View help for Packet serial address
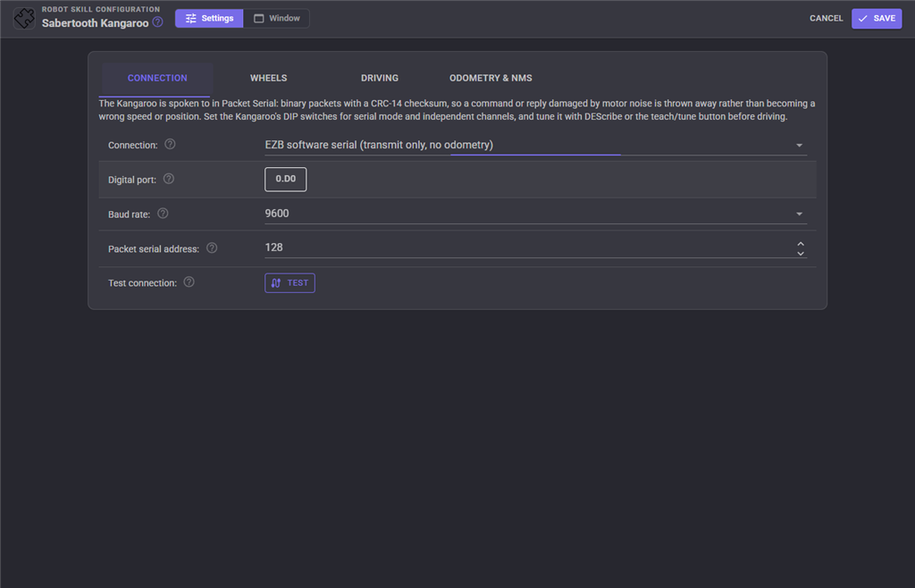Image resolution: width=915 pixels, height=588 pixels. pyautogui.click(x=212, y=248)
